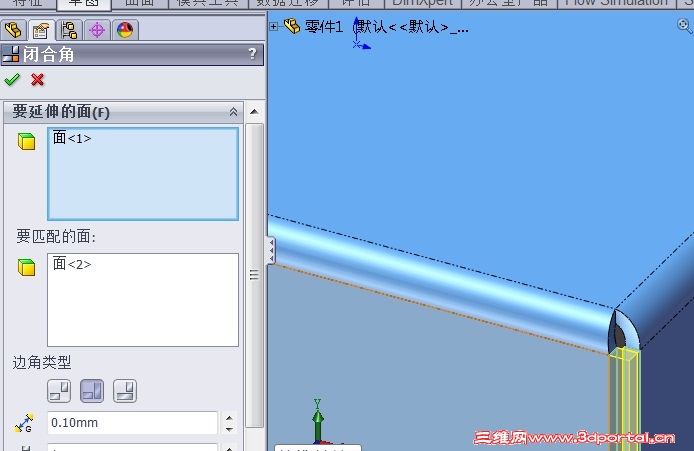Screen dimensions: 694x451
Task: Open the DisplayManager color sphere tab
Action: 125,30
